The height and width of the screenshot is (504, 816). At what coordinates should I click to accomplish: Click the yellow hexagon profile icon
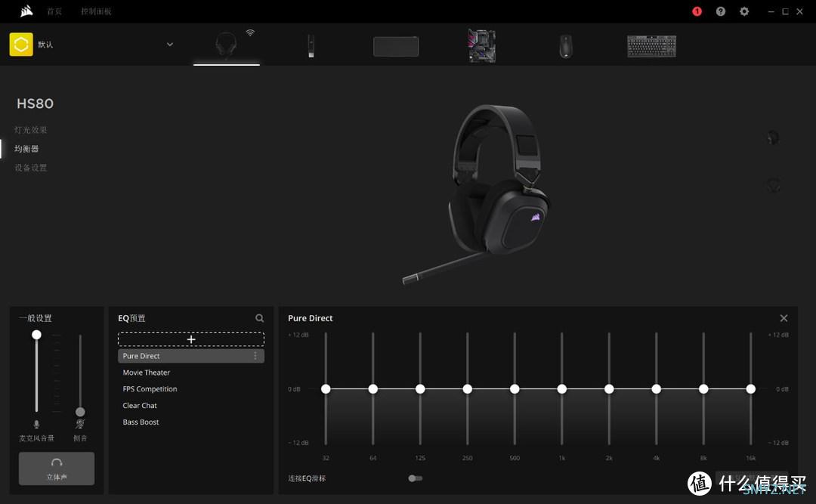21,45
